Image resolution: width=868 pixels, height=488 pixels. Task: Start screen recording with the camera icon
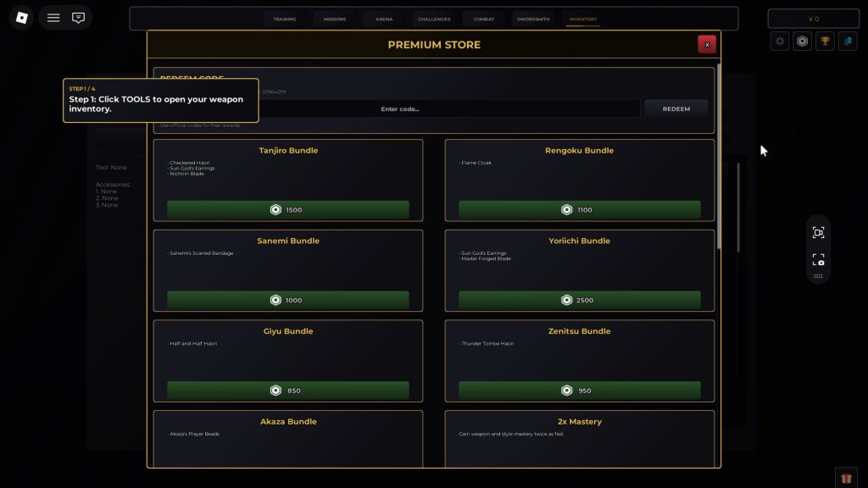tap(818, 233)
